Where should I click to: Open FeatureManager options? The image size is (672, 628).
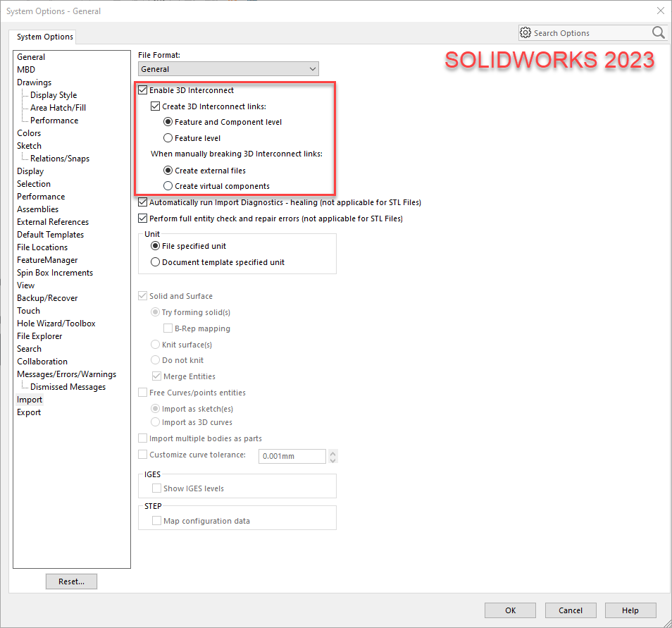click(x=48, y=260)
